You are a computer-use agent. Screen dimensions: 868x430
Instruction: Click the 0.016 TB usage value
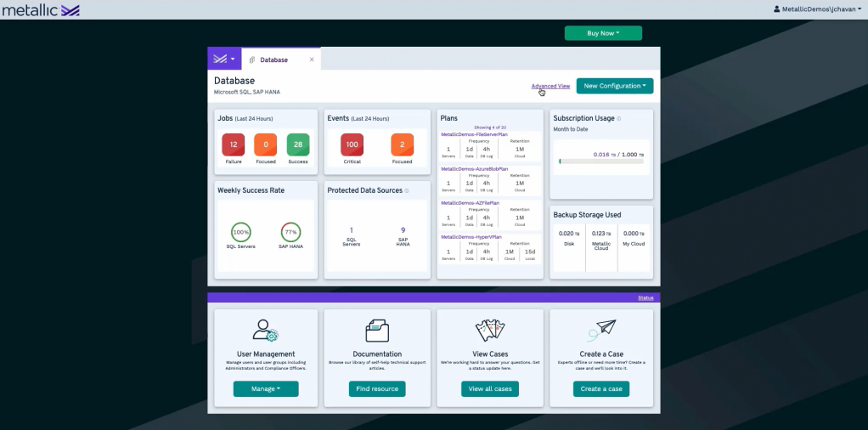point(603,155)
